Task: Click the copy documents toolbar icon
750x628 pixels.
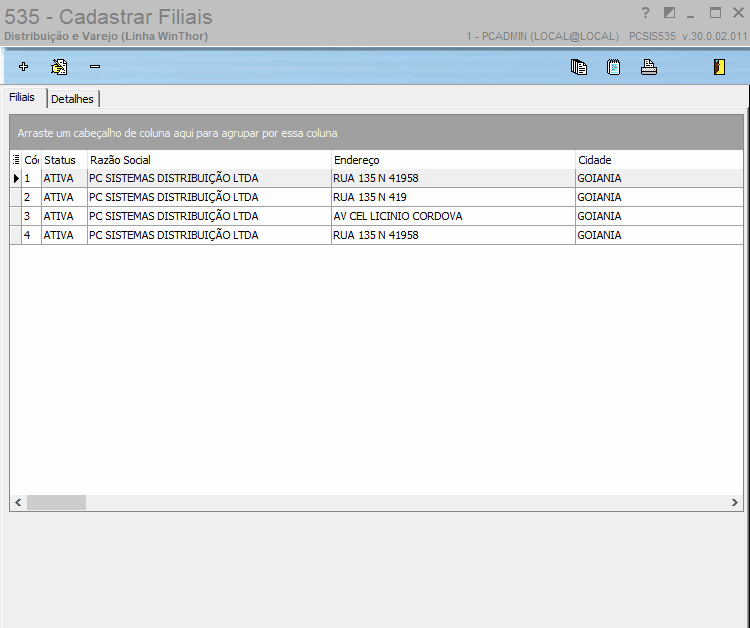Action: (579, 67)
